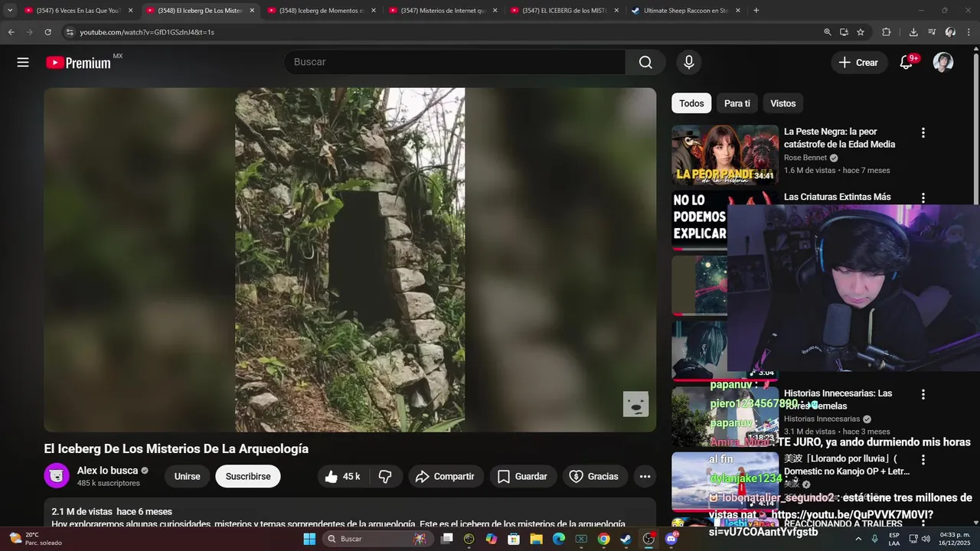Open options menu for Historias Innecesarias video

pos(923,395)
